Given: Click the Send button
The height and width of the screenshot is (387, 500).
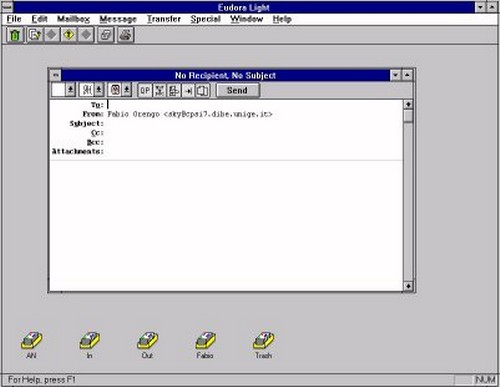Looking at the screenshot, I should coord(237,90).
